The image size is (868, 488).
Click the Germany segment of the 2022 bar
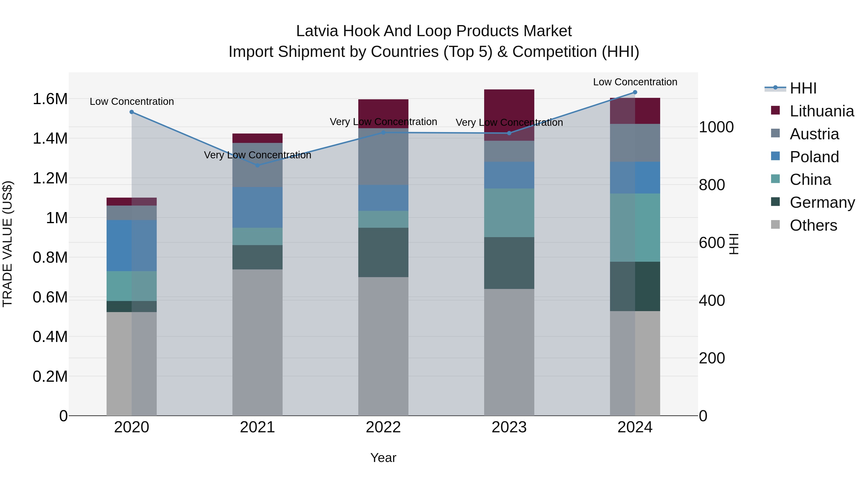coord(383,253)
